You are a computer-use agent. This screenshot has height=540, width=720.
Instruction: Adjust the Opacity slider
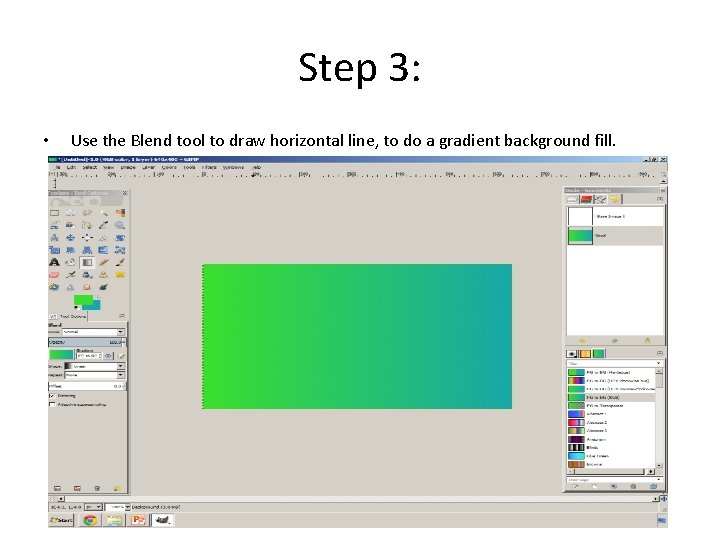click(x=86, y=342)
